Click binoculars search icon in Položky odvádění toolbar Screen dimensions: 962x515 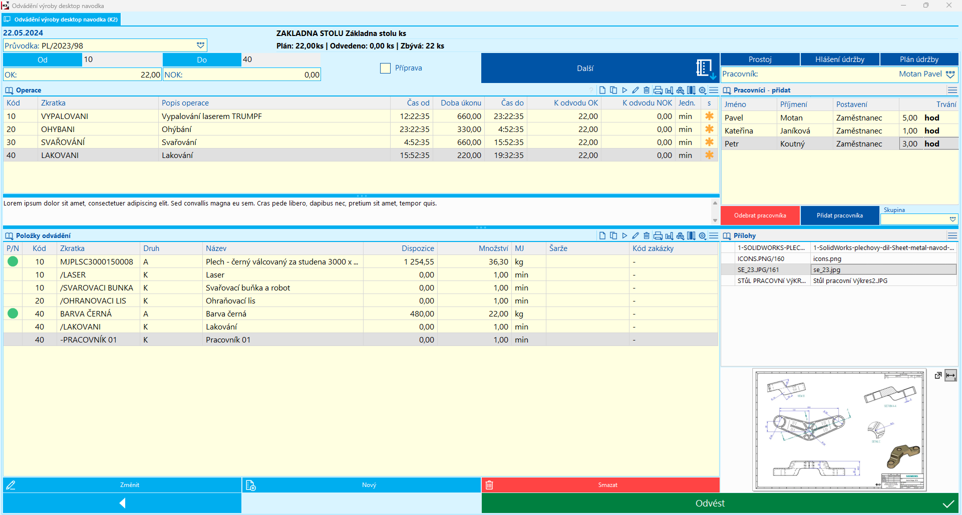pyautogui.click(x=680, y=236)
